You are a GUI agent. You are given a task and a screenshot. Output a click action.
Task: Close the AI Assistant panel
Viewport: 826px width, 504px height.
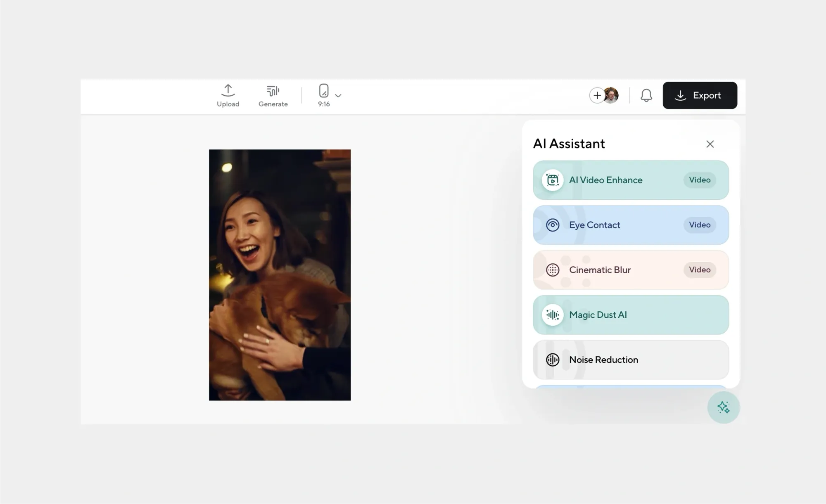pyautogui.click(x=710, y=144)
